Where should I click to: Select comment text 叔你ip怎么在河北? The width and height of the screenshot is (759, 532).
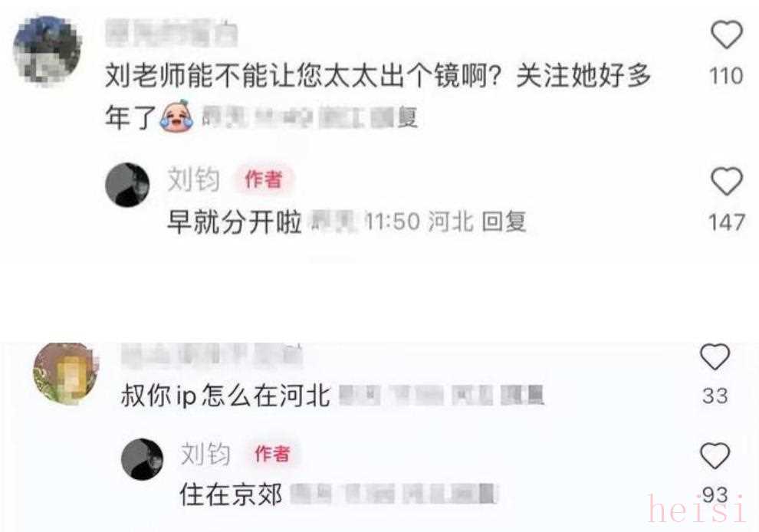coord(226,396)
